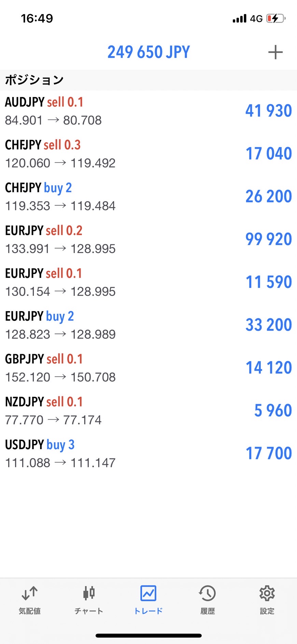
Task: Open the Chart (チャート) candlestick icon
Action: pos(89,594)
